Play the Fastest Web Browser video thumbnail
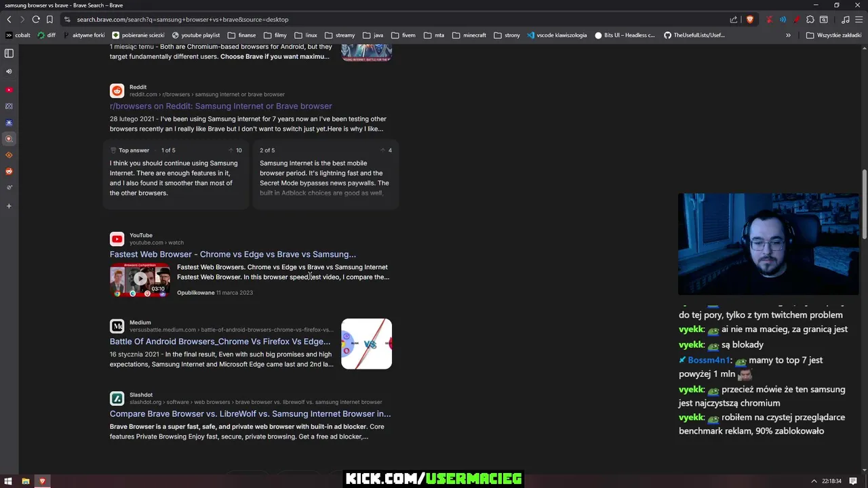Viewport: 868px width, 488px height. click(x=140, y=279)
